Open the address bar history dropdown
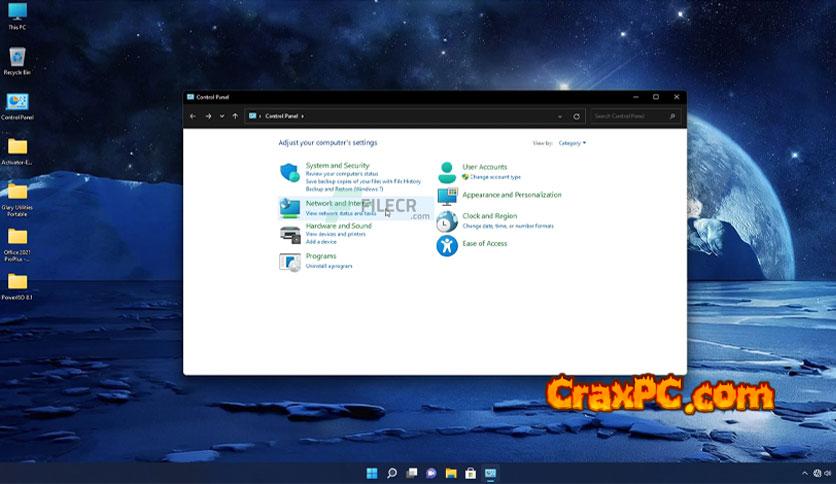This screenshot has height=484, width=836. click(560, 116)
